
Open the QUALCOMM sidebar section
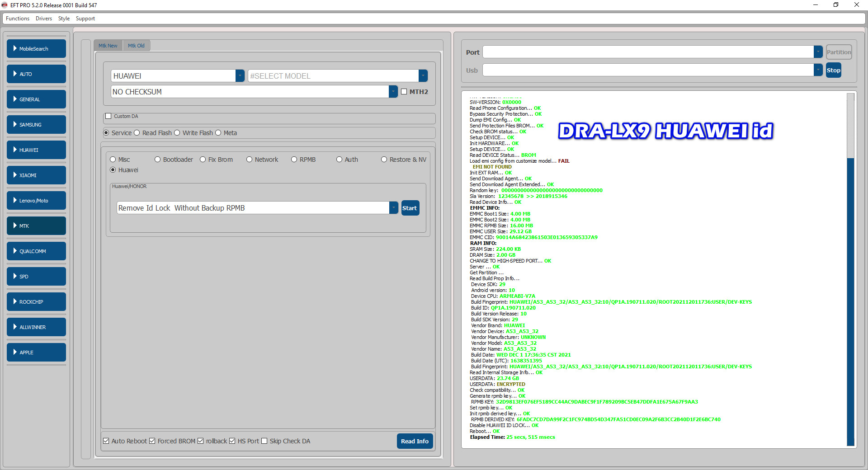[x=36, y=251]
